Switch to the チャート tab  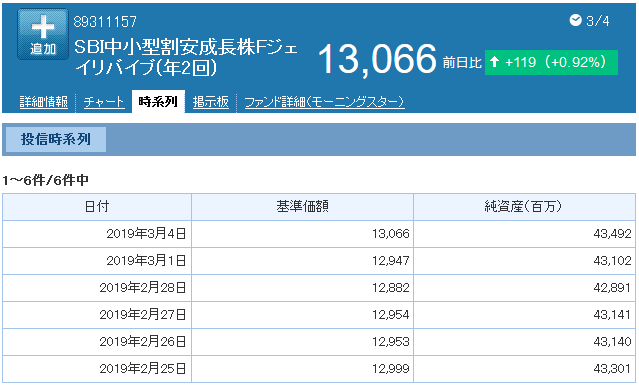104,101
